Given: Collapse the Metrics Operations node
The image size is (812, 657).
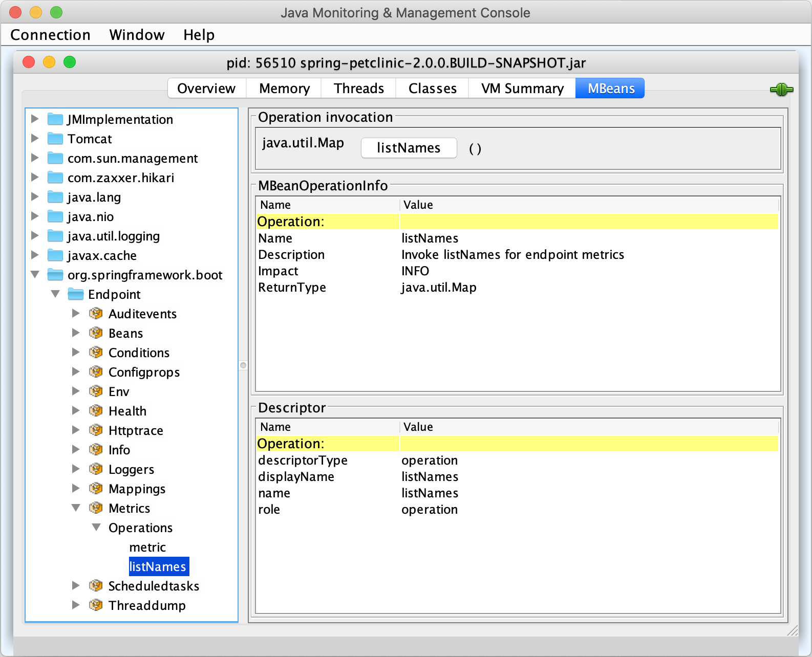Looking at the screenshot, I should tap(96, 528).
